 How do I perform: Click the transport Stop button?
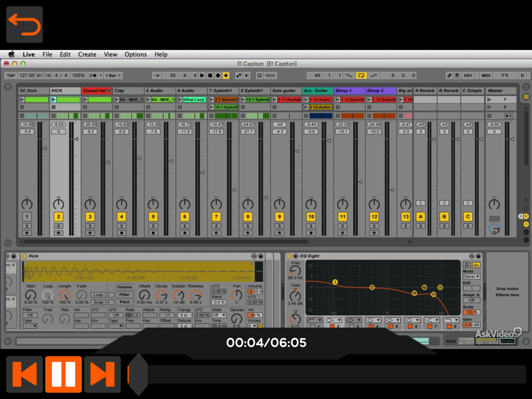210,76
